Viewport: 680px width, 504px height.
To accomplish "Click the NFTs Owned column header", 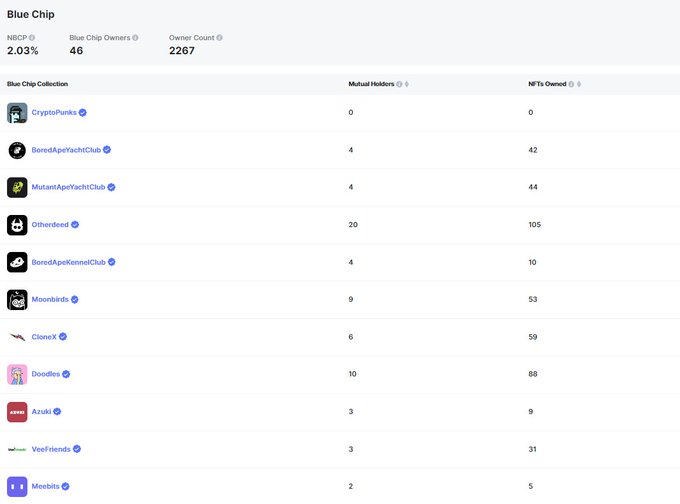I will pos(547,84).
